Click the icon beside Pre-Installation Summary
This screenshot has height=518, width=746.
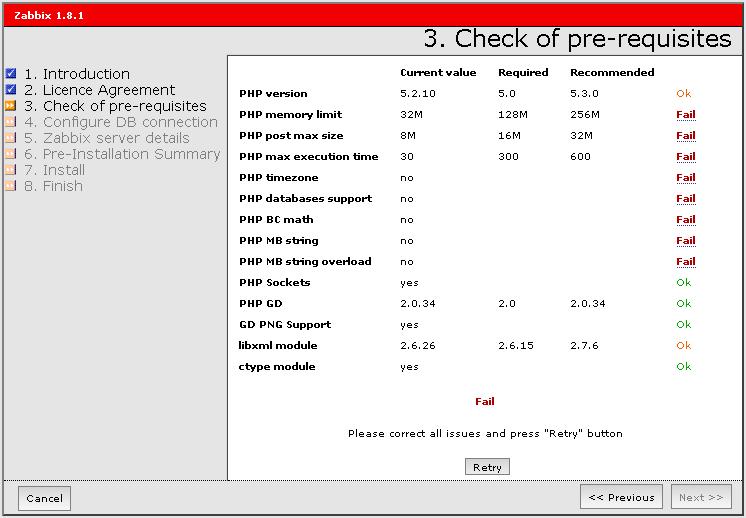click(11, 154)
